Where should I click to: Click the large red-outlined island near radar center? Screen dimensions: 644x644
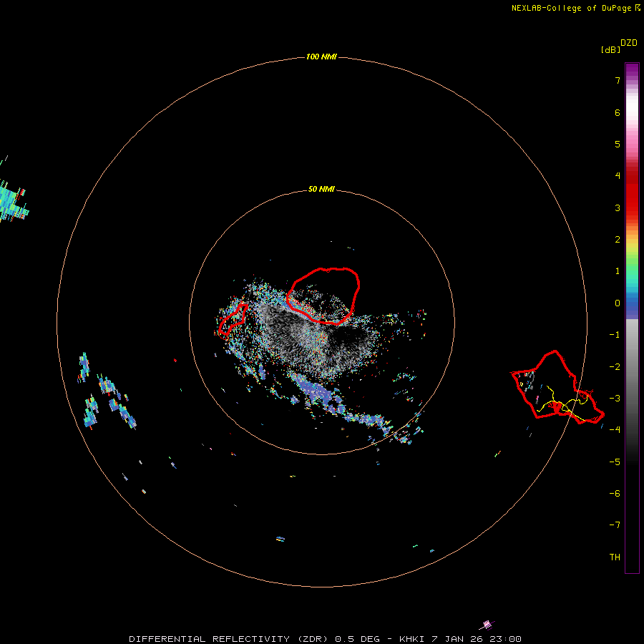[323, 296]
